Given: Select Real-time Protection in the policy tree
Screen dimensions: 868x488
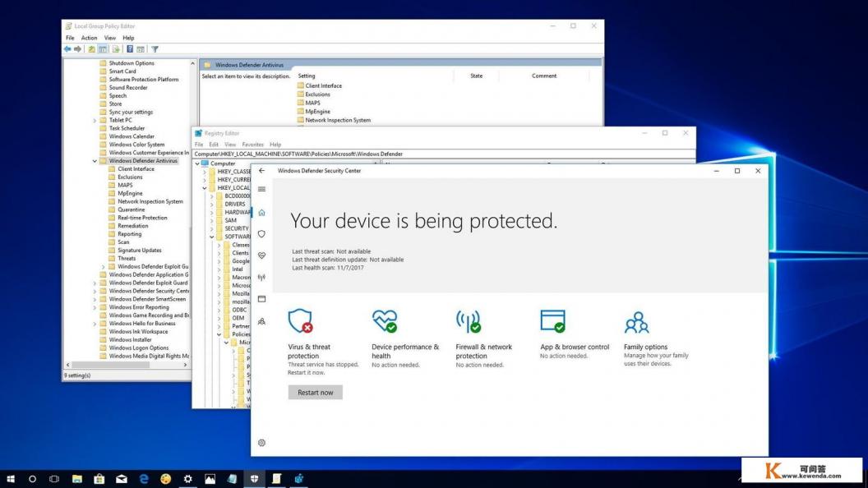Looking at the screenshot, I should pyautogui.click(x=142, y=218).
